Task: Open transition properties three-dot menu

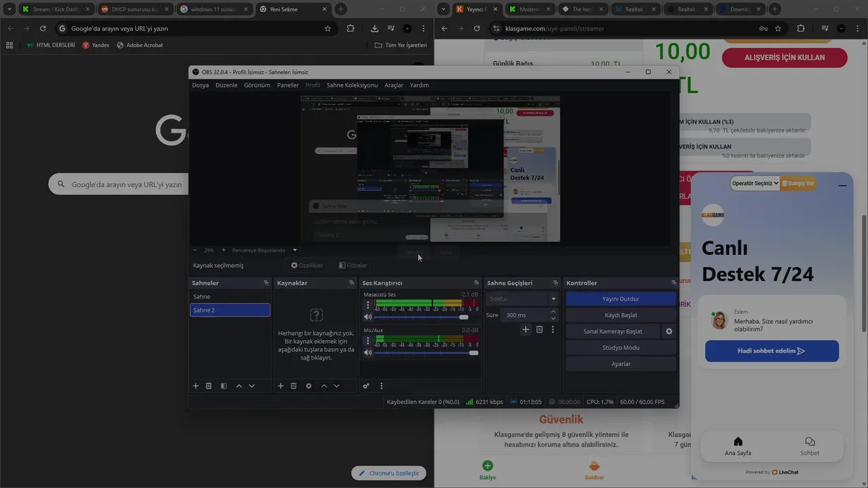Action: (553, 329)
